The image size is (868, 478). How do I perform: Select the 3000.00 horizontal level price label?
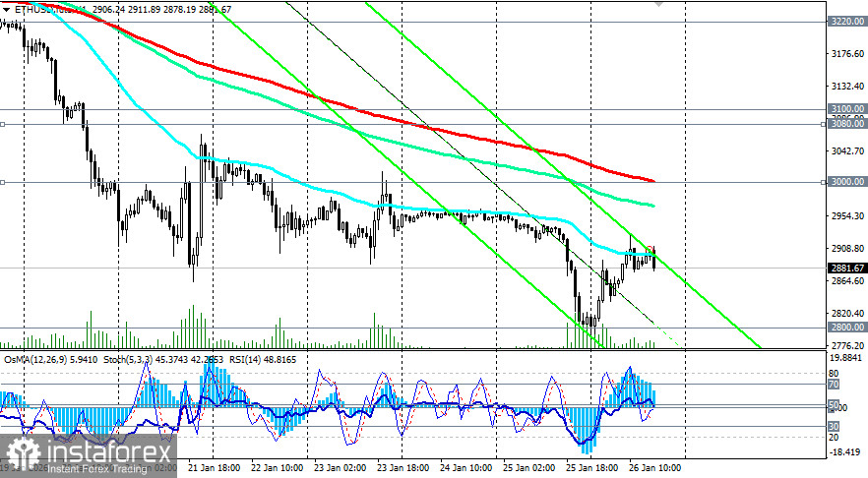click(x=847, y=181)
